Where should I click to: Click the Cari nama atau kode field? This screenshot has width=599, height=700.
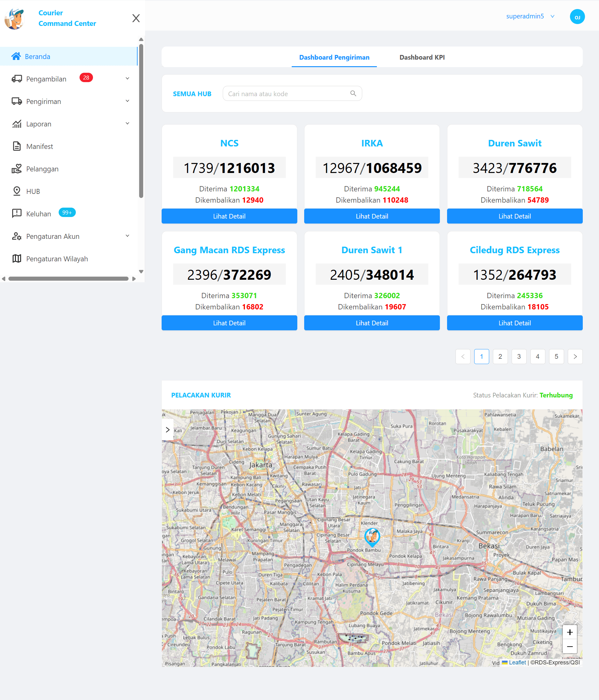pos(287,94)
